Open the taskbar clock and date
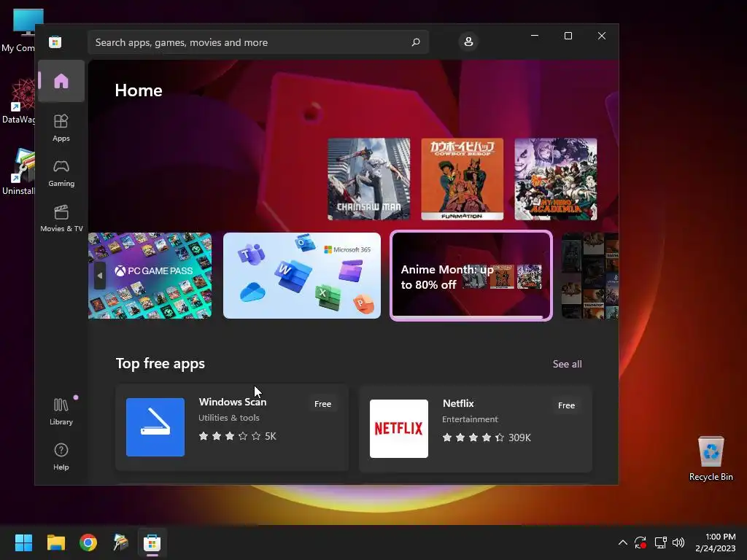747x560 pixels. (715, 542)
